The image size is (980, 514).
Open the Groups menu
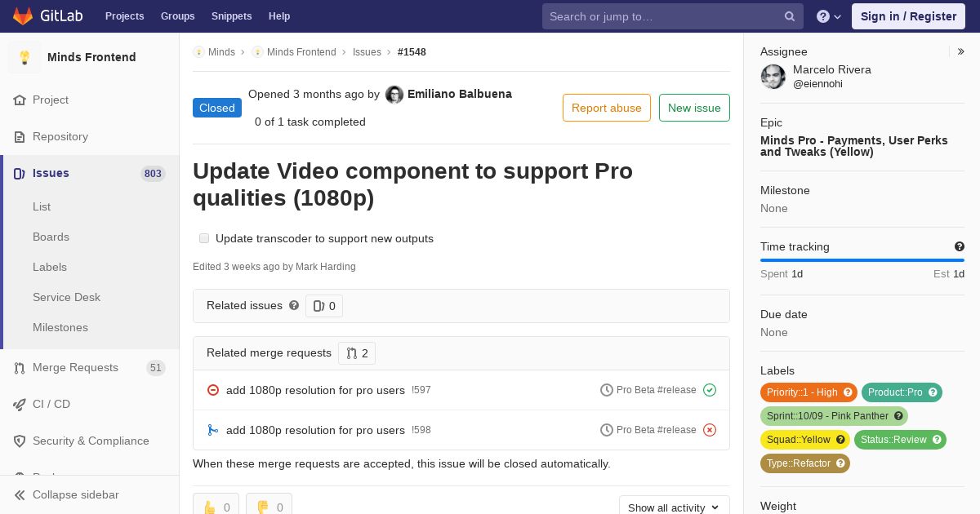pos(177,16)
